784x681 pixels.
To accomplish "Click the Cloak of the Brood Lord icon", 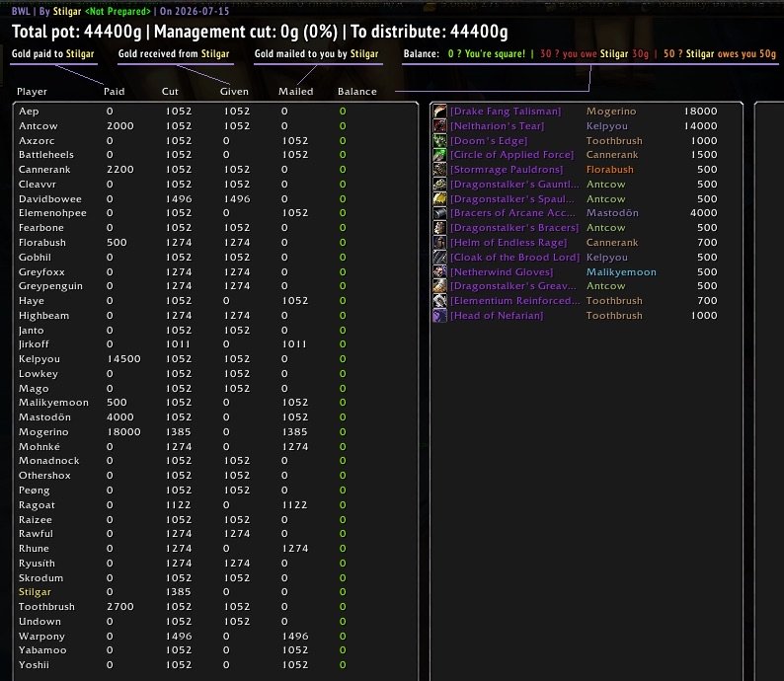I will (x=440, y=258).
